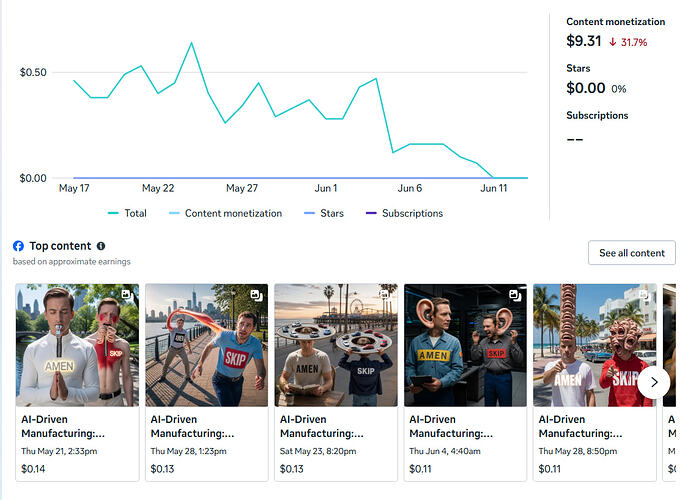This screenshot has height=500, width=685.
Task: Click album icon on Sat May 23 thumbnail
Action: [x=385, y=295]
